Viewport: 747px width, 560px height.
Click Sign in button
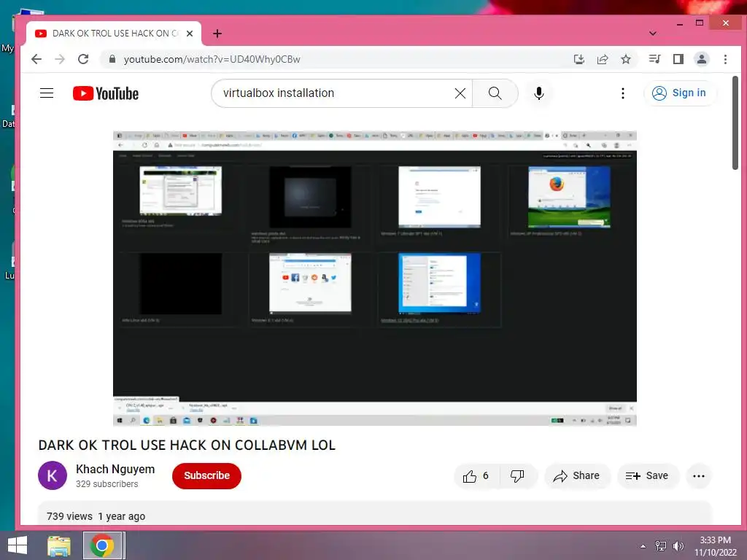click(x=679, y=93)
